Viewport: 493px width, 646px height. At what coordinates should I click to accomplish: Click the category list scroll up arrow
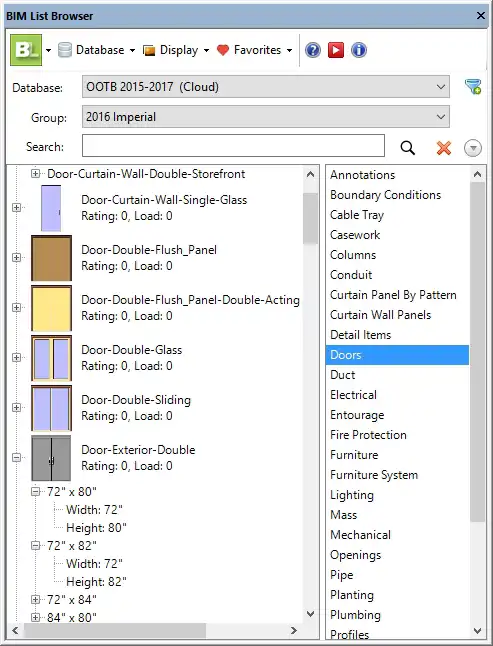pos(477,174)
